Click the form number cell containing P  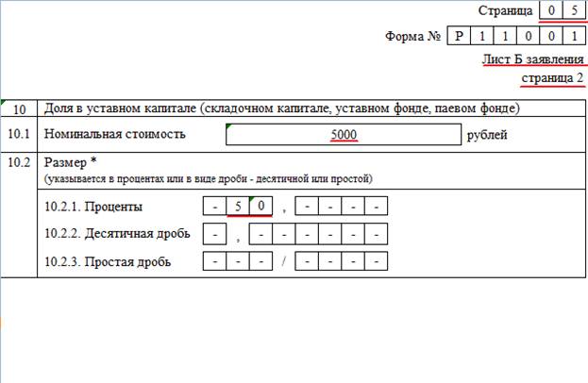[x=459, y=38]
